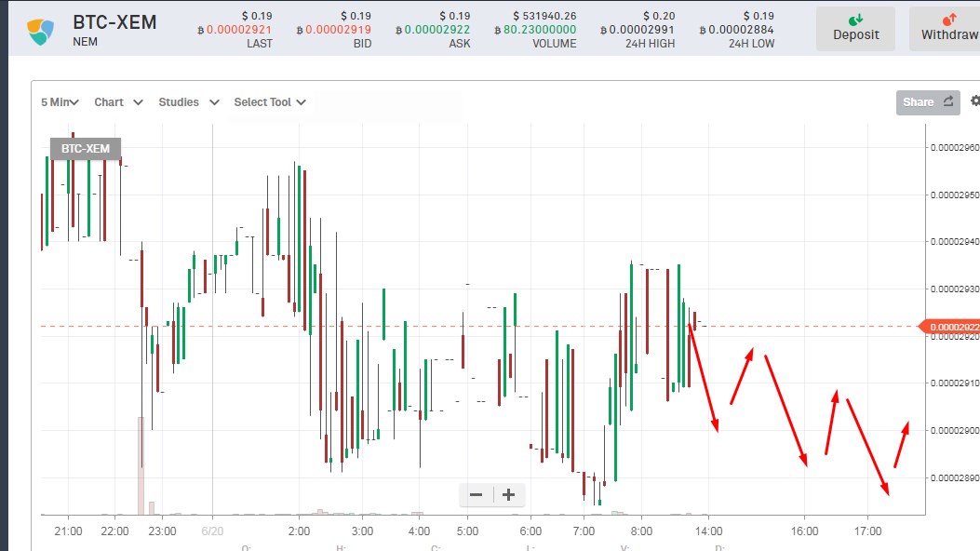Zoom out the chart with minus button
The width and height of the screenshot is (980, 551).
pos(477,495)
